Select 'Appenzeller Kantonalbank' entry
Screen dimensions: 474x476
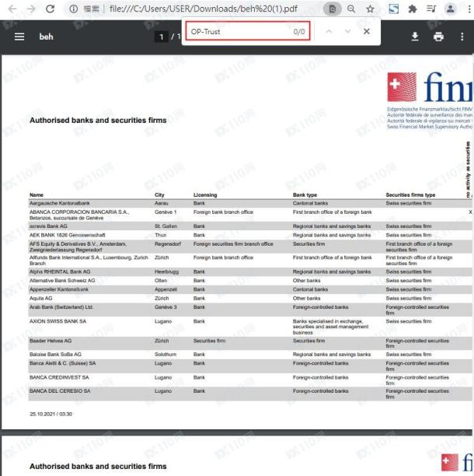pyautogui.click(x=59, y=289)
